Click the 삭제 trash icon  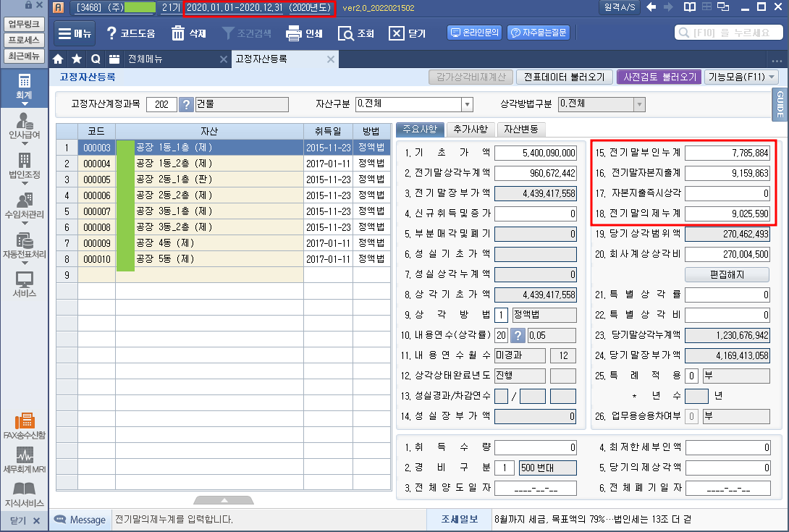point(178,33)
